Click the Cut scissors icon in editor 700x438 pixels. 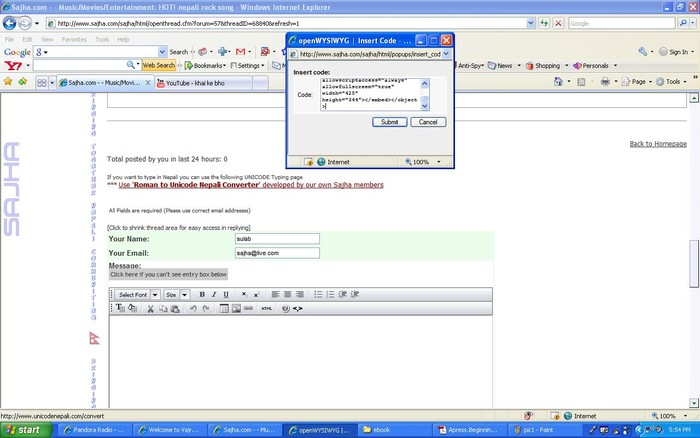pos(151,309)
